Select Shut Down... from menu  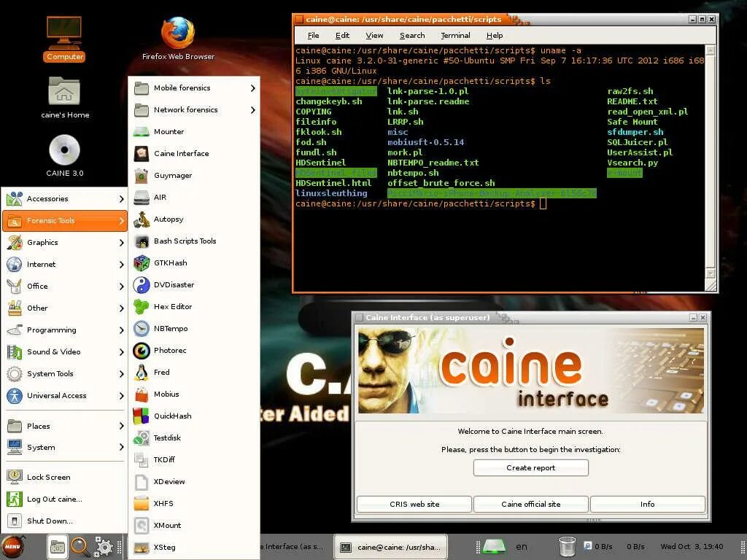coord(65,521)
